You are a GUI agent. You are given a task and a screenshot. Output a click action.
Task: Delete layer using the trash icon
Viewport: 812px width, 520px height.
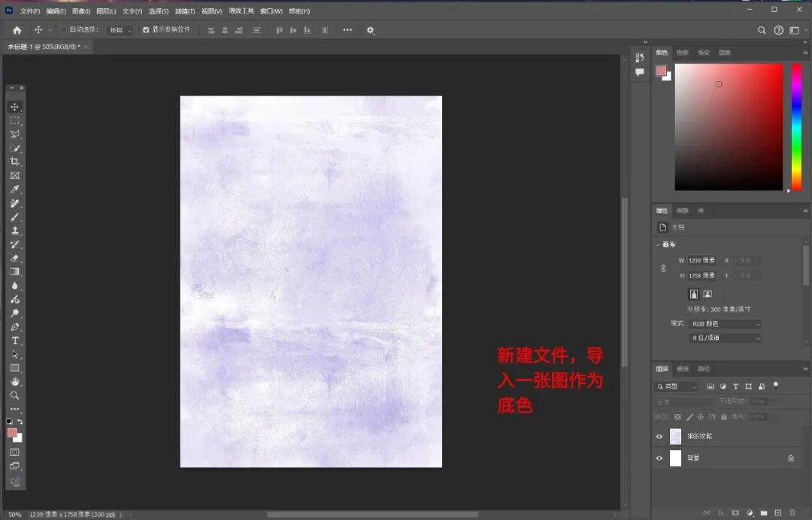click(792, 512)
